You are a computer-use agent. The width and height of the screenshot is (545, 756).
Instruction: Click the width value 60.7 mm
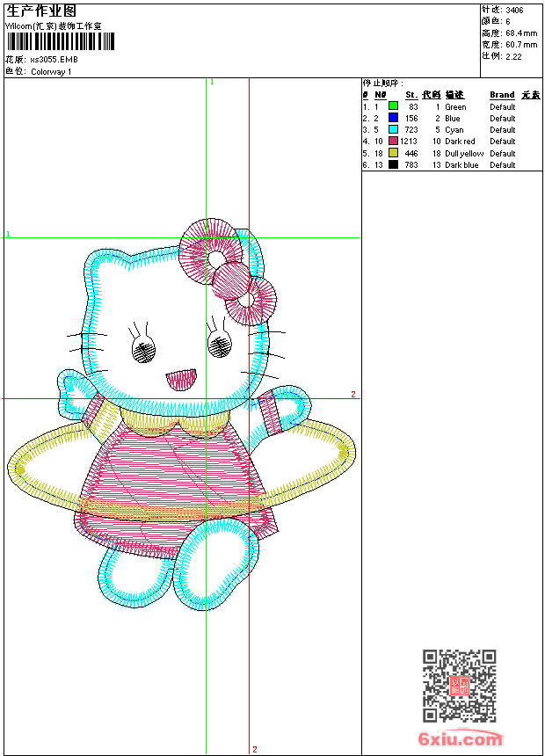[521, 45]
